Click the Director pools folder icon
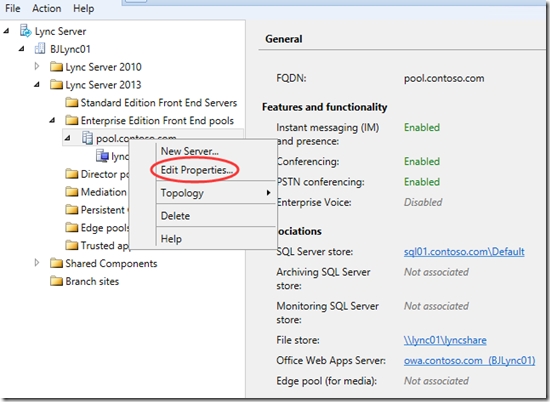Screen dimensions: 550x402 click(72, 174)
